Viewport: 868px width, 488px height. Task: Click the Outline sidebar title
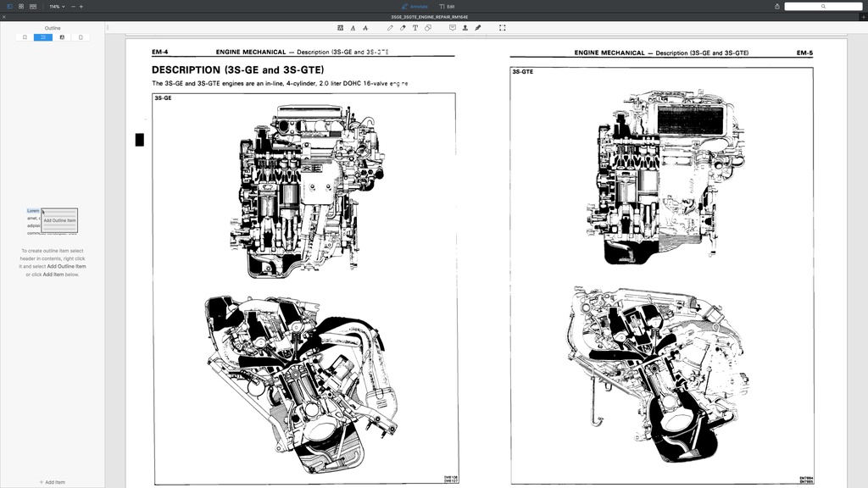pyautogui.click(x=53, y=28)
